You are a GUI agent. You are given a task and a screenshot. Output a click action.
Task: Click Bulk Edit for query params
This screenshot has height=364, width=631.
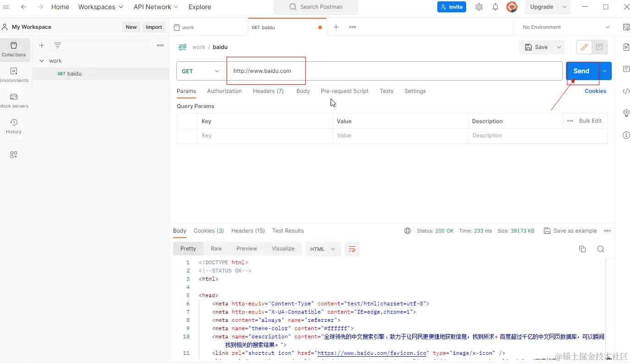[590, 121]
